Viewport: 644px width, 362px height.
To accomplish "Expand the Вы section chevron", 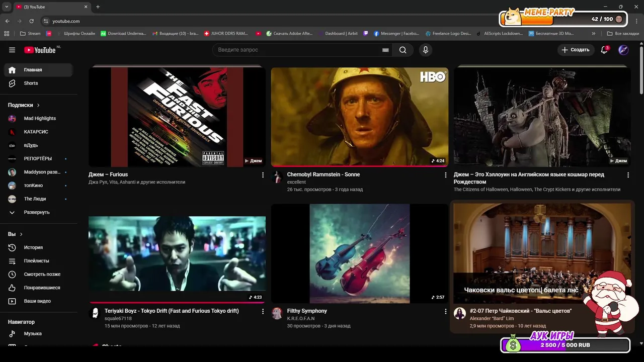I will (x=21, y=234).
